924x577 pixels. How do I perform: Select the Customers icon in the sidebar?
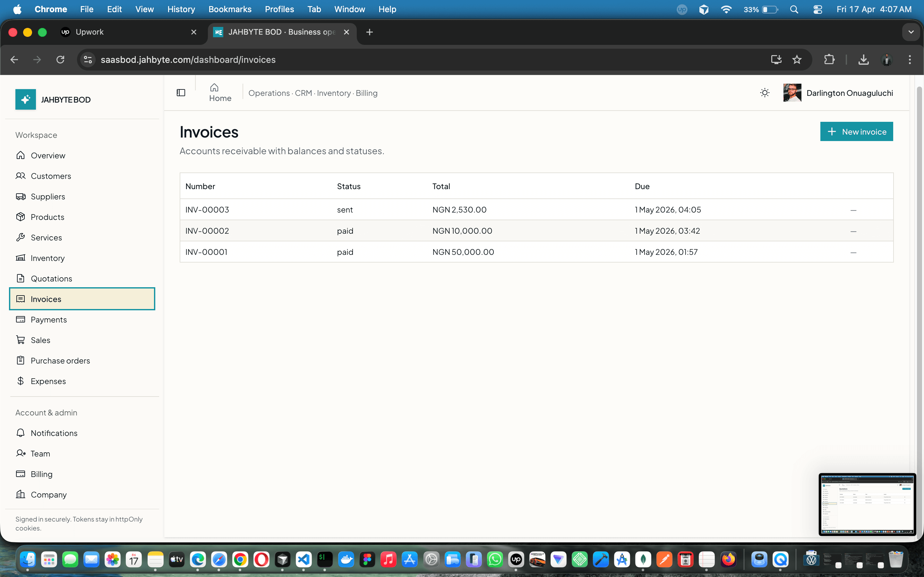coord(21,176)
